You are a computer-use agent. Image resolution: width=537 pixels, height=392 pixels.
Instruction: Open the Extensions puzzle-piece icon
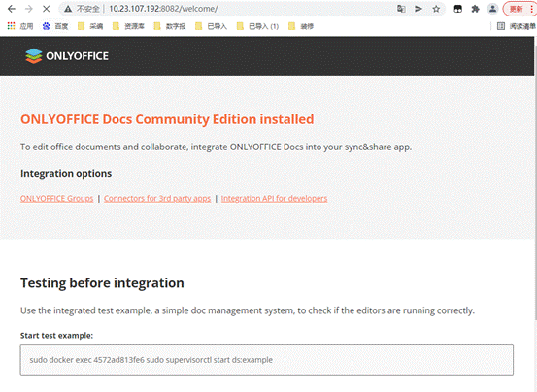pos(475,9)
